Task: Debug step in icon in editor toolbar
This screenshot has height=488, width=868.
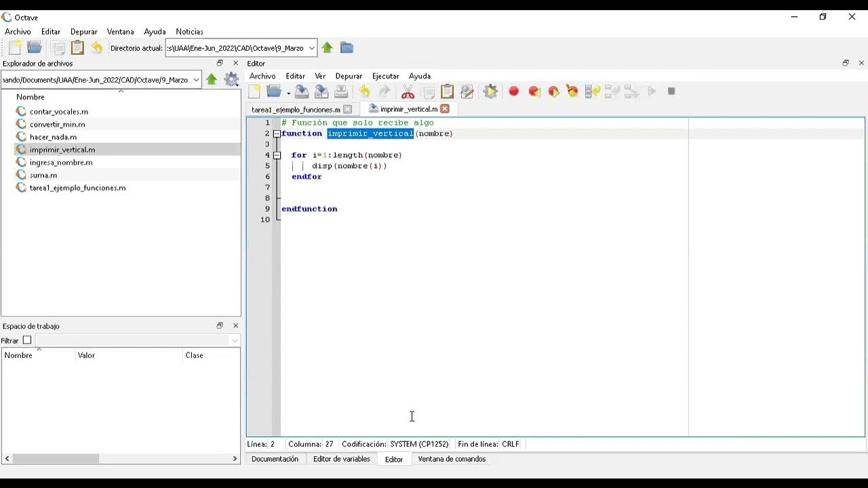Action: pos(612,91)
